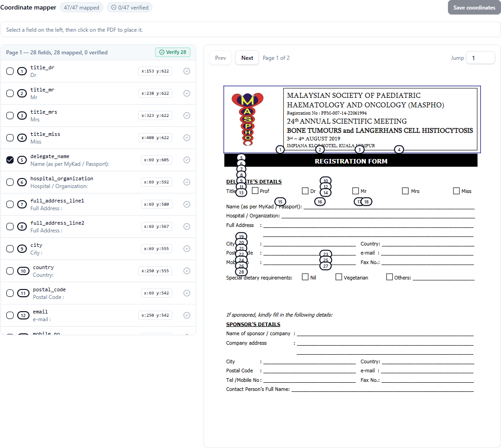Image resolution: width=501 pixels, height=448 pixels.
Task: Tick the title_miss field checkbox
Action: pyautogui.click(x=10, y=138)
